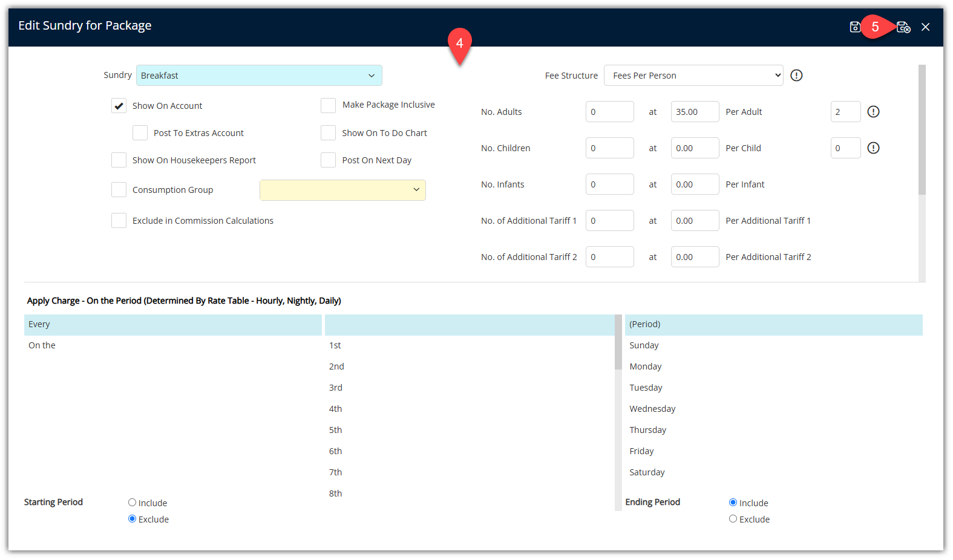This screenshot has height=560, width=953.
Task: Select the On the option in frequency list
Action: click(x=173, y=345)
